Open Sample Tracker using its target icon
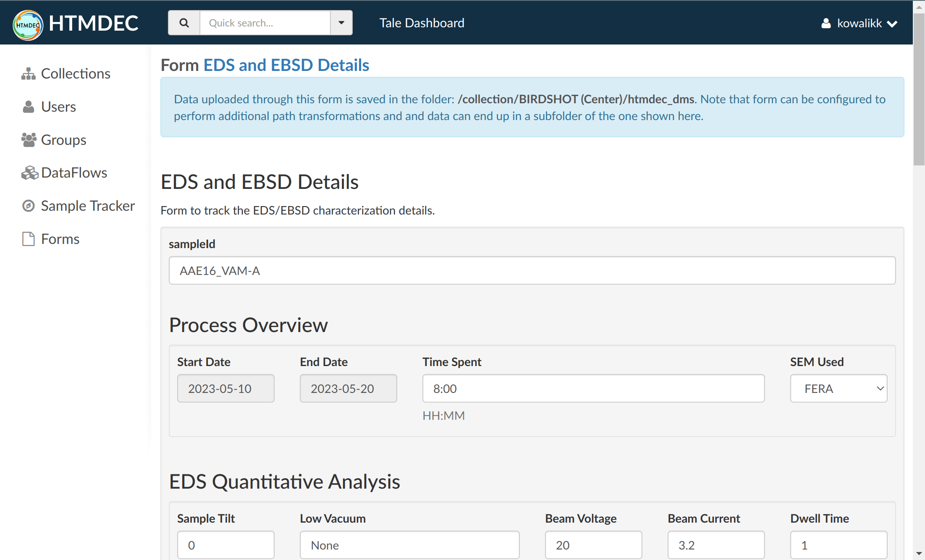This screenshot has height=560, width=925. pyautogui.click(x=28, y=205)
